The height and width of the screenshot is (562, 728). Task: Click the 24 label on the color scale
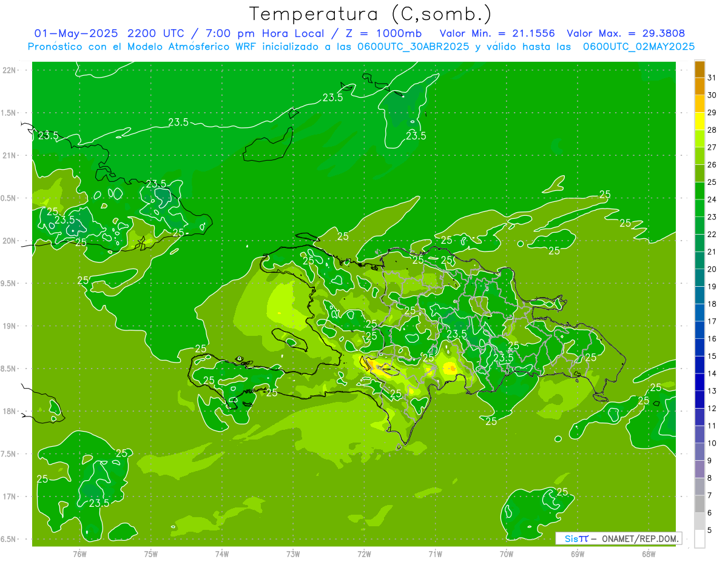(x=712, y=199)
